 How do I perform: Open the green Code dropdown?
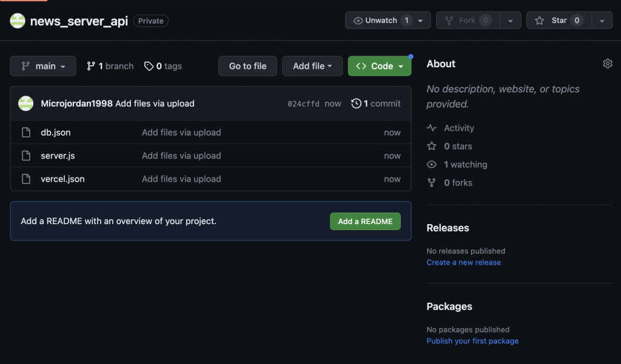[380, 66]
